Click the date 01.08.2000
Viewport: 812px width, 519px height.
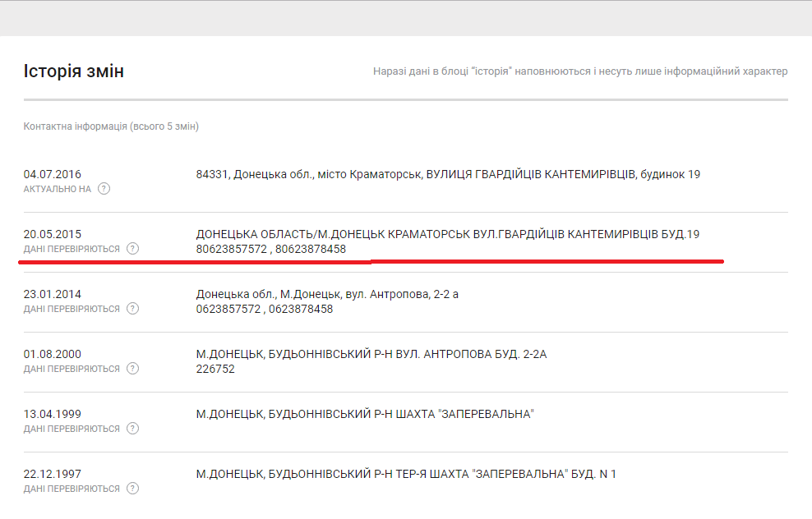point(53,354)
